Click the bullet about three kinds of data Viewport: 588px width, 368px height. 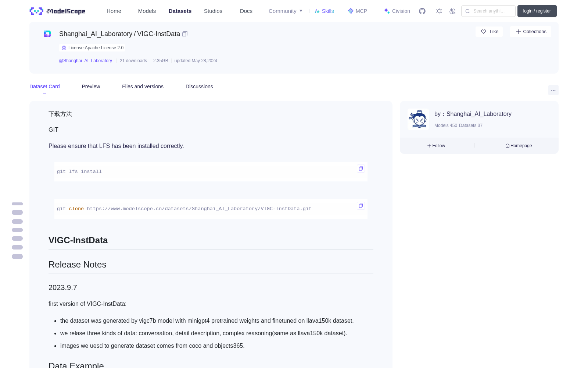click(204, 333)
